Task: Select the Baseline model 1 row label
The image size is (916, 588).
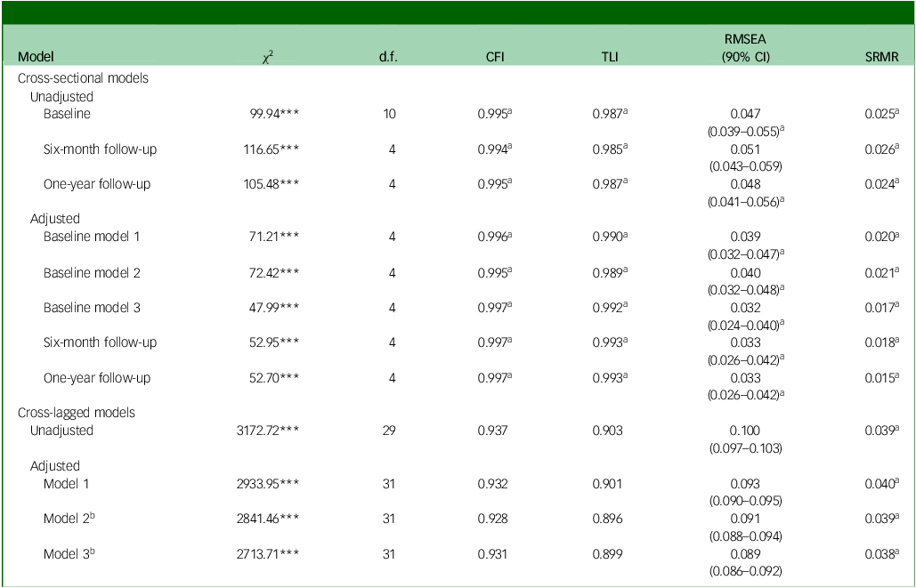Action: [92, 237]
